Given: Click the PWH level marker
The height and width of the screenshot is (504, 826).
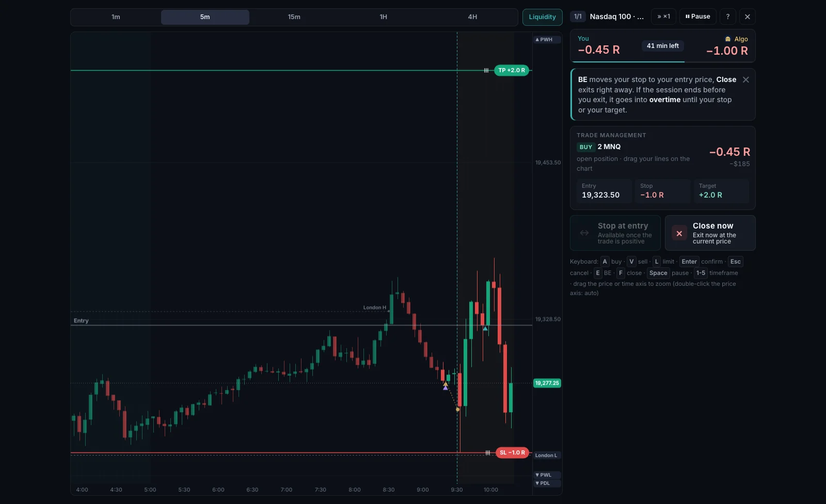Looking at the screenshot, I should point(547,39).
